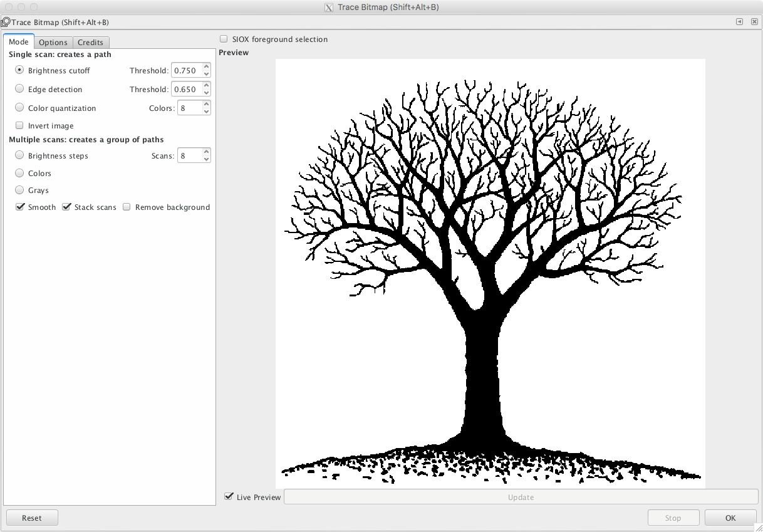Viewport: 763px width, 532px height.
Task: Click the dialog close X icon
Action: [754, 21]
